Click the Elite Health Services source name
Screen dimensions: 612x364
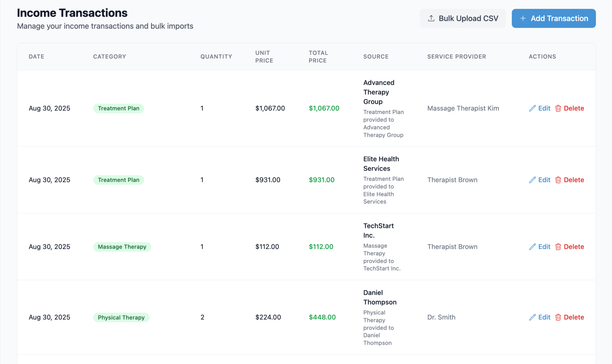coord(381,164)
